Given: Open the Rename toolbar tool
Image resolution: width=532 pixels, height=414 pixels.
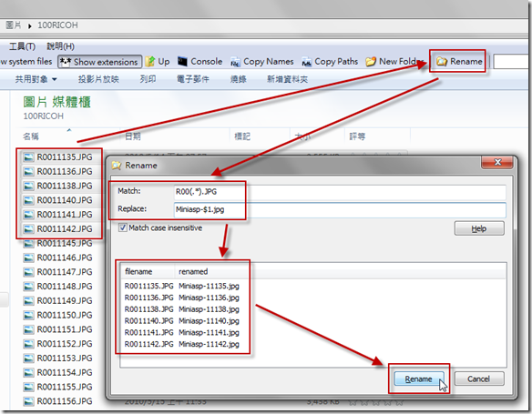Looking at the screenshot, I should (459, 61).
